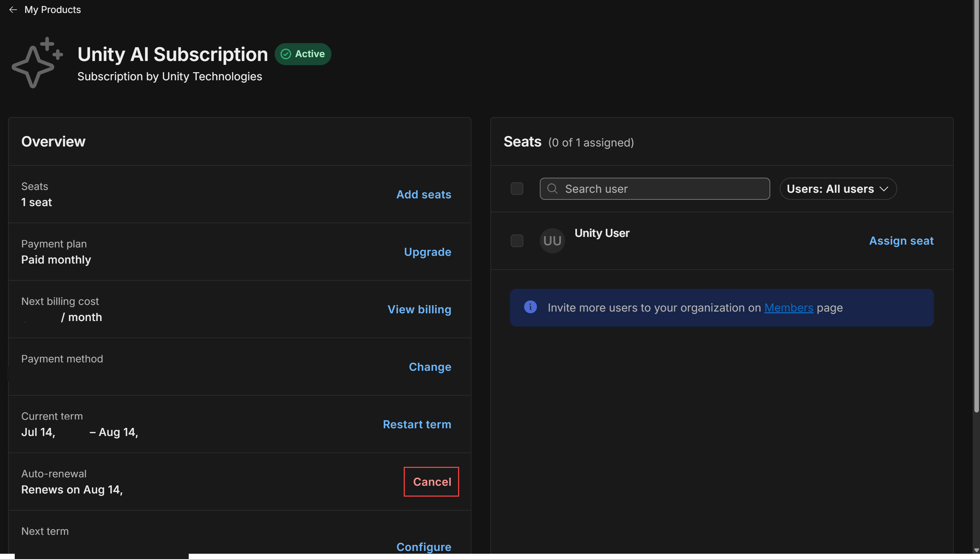Image resolution: width=980 pixels, height=559 pixels.
Task: Click 'Subscription by Unity Technologies' subtitle
Action: coord(170,76)
